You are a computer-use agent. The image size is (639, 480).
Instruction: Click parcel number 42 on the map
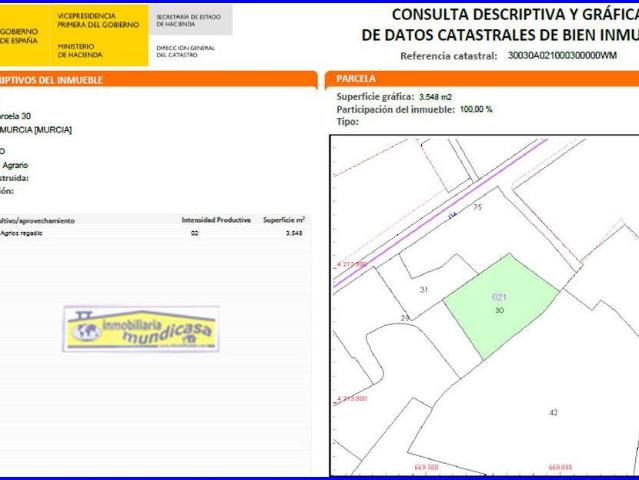[553, 412]
